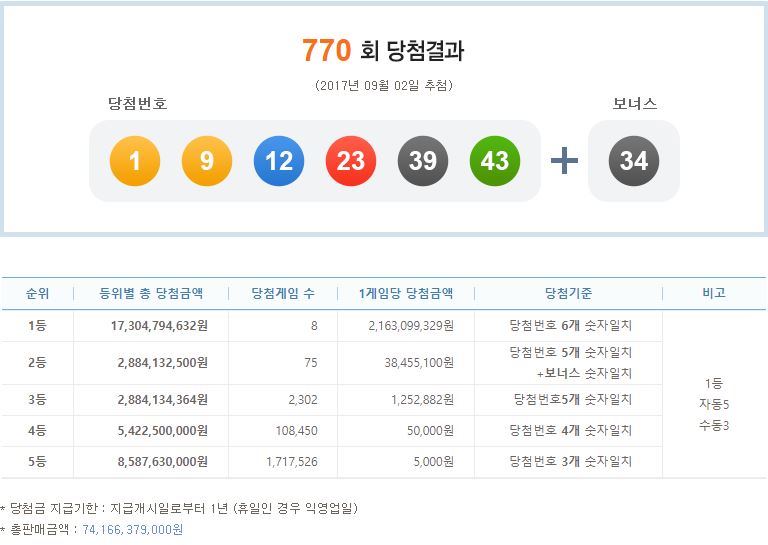The width and height of the screenshot is (768, 545).
Task: Click per-game prize 2,163,099,329원
Action: tap(411, 326)
